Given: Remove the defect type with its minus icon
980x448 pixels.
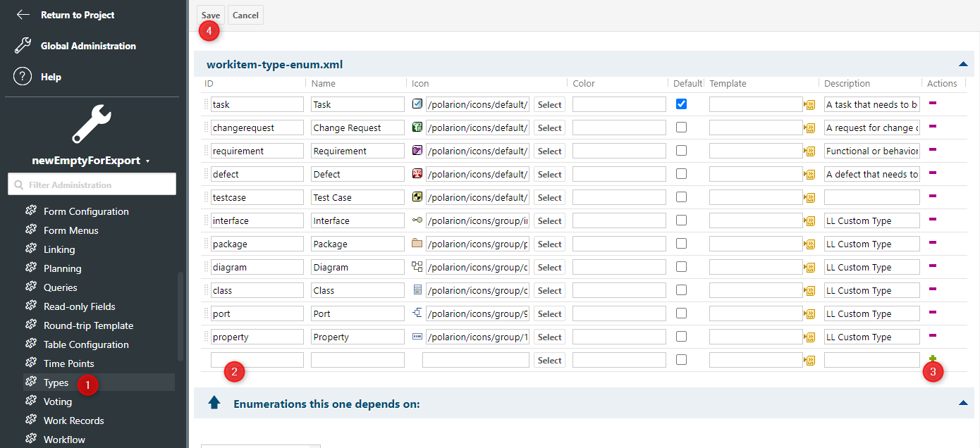Looking at the screenshot, I should 932,173.
